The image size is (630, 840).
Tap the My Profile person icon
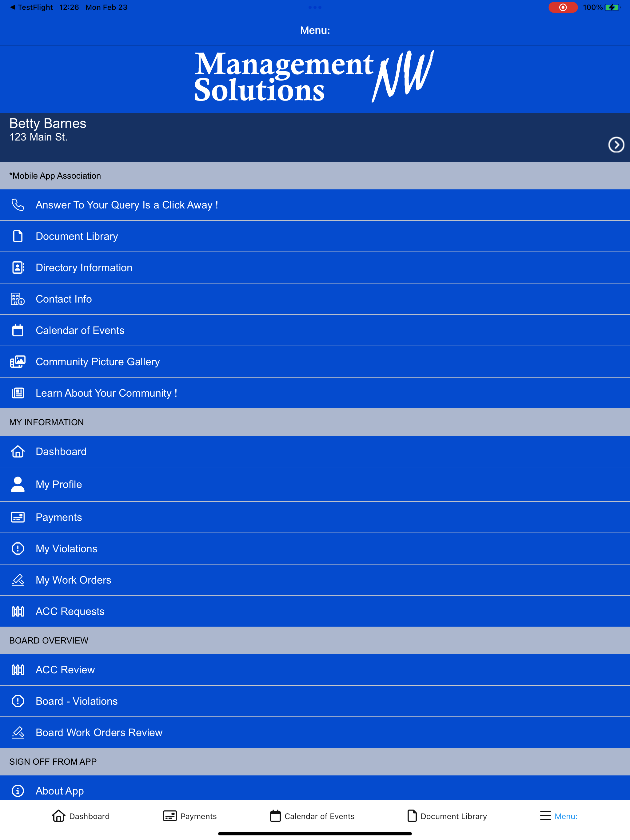18,484
